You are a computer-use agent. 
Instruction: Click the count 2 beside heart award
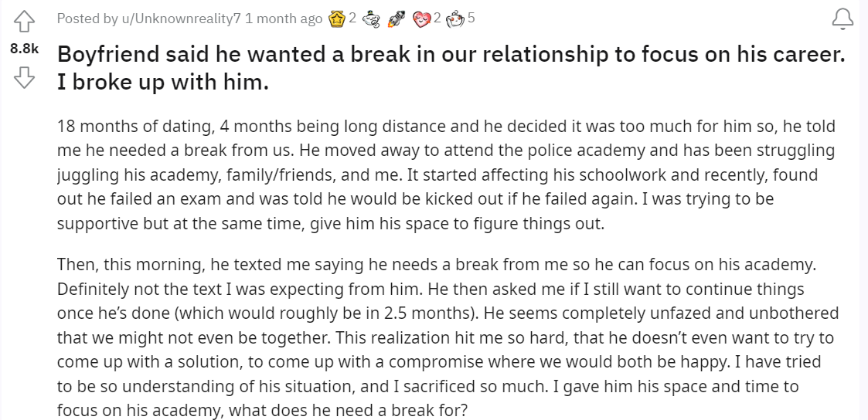click(x=437, y=19)
